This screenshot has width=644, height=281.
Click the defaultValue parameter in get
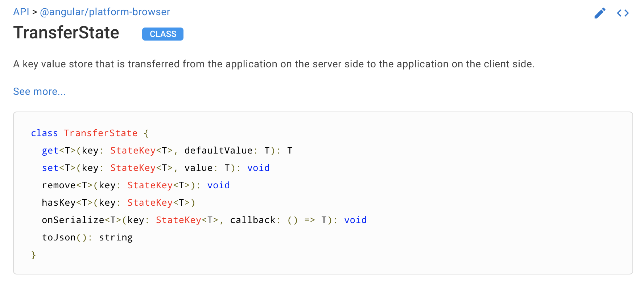pos(218,151)
